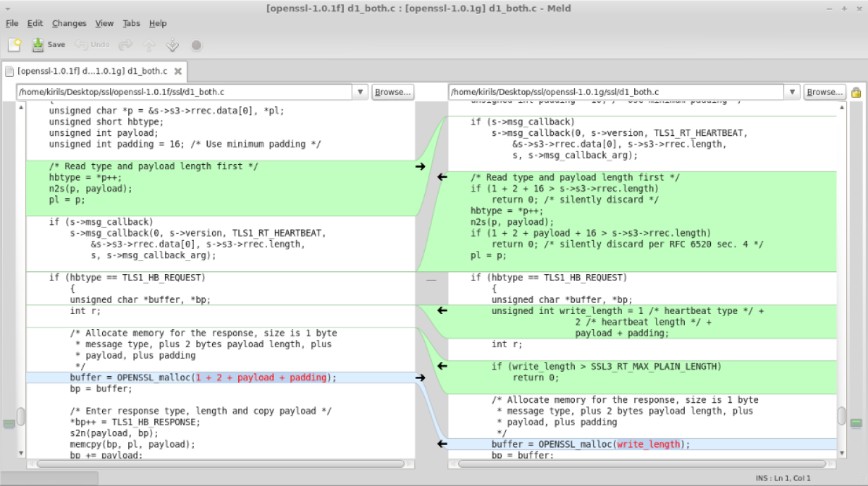Image resolution: width=868 pixels, height=486 pixels.
Task: Pull write_length declaration left with arrow
Action: coord(442,311)
